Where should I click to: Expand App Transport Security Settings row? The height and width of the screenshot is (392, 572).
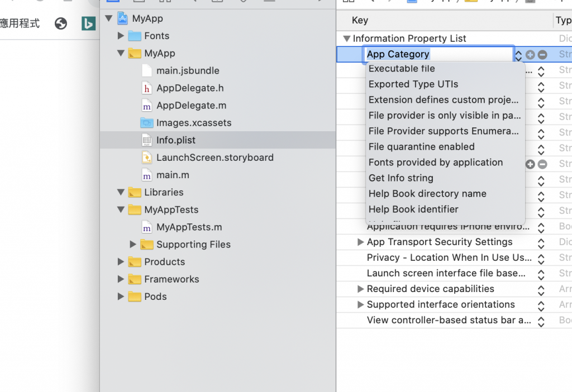tap(361, 242)
